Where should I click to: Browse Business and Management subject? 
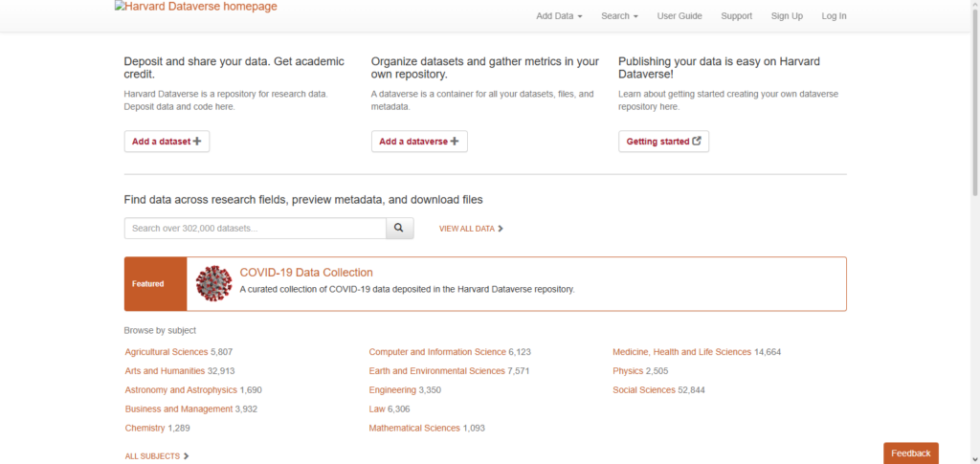pyautogui.click(x=179, y=409)
